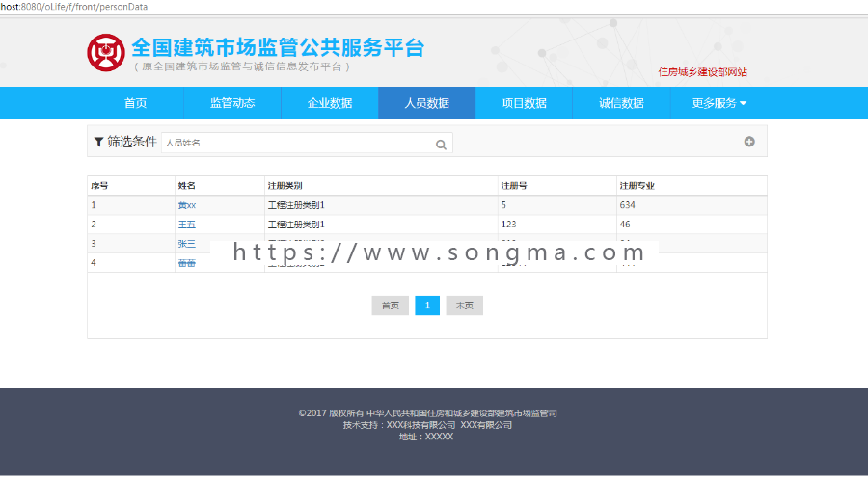The height and width of the screenshot is (504, 868).
Task: Open the 住房城乡建设部网站 link
Action: tap(702, 72)
